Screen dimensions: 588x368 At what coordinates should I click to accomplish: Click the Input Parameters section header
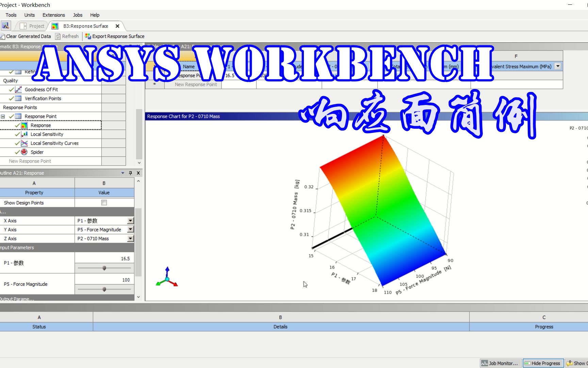pyautogui.click(x=67, y=248)
